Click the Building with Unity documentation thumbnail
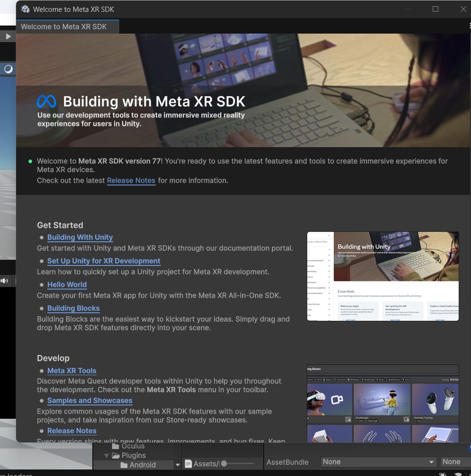The width and height of the screenshot is (471, 476). pos(382,276)
